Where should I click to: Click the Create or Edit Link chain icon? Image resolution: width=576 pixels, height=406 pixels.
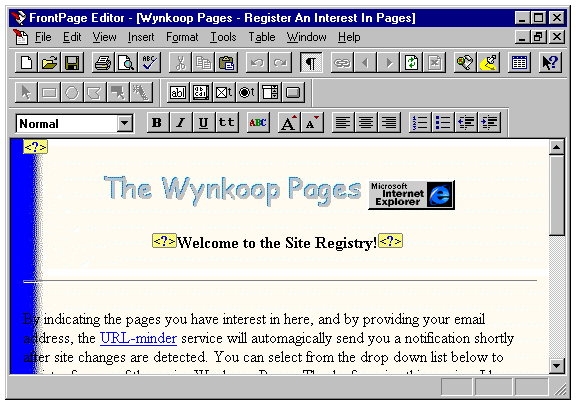[342, 62]
